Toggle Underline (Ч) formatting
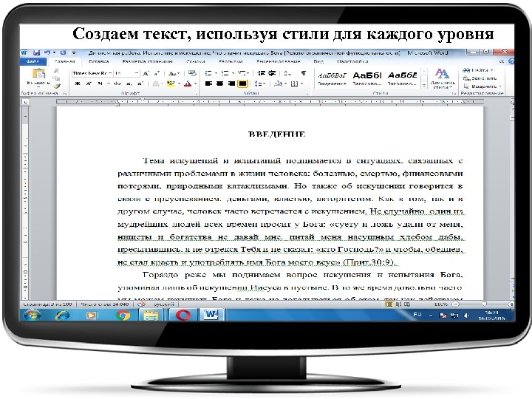This screenshot has height=399, width=532. [x=100, y=83]
